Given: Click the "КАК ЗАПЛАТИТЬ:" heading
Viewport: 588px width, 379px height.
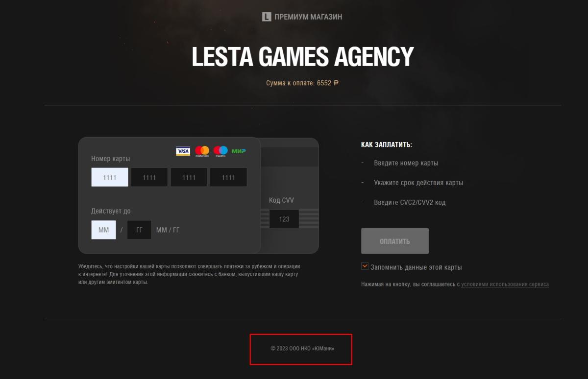Looking at the screenshot, I should point(387,145).
